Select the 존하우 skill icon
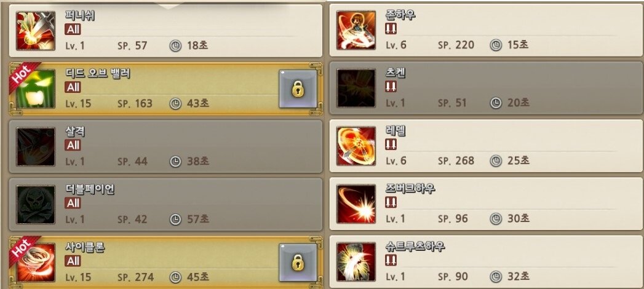This screenshot has width=644, height=289. (x=356, y=30)
